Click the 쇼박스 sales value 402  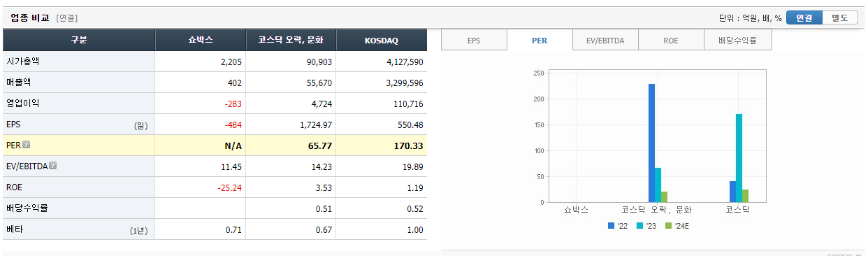(x=234, y=83)
